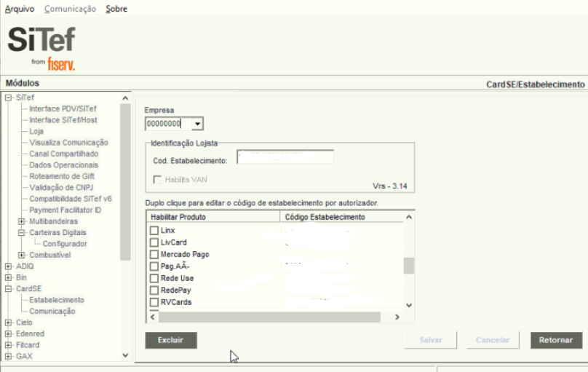
Task: Click the Salvar button
Action: (431, 340)
